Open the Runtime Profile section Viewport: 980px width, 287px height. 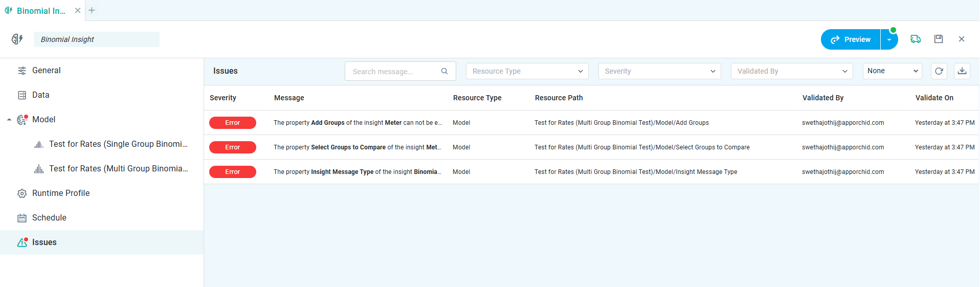[60, 193]
